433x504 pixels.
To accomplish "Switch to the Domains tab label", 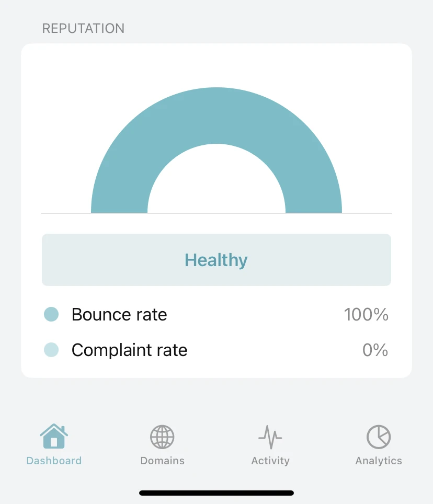I will [x=162, y=461].
